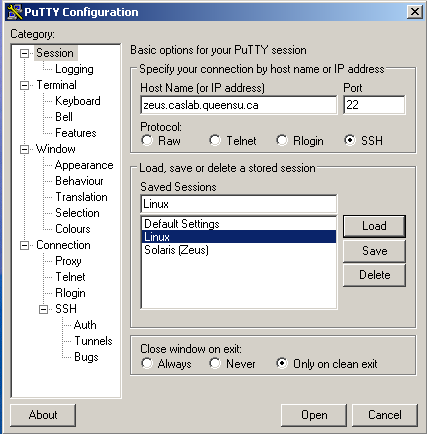Collapse the Connection tree branch

[24, 245]
